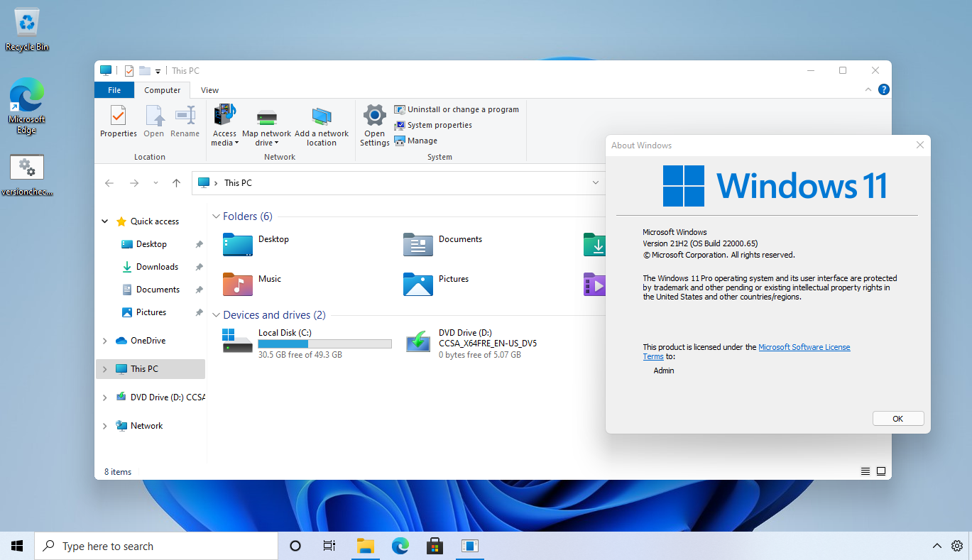Switch to details view in status bar
Image resolution: width=972 pixels, height=560 pixels.
coord(865,471)
